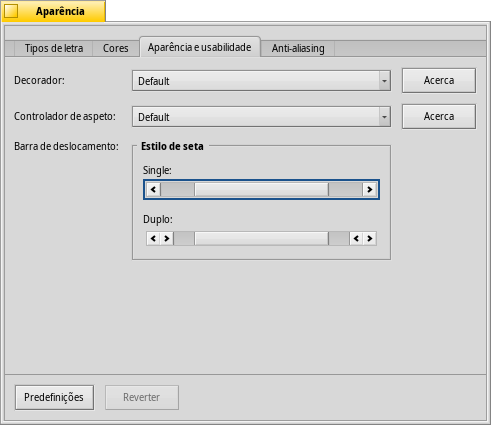Viewport: 491px width, 425px height.
Task: Click first right arrow in Duplo scrollbar
Action: (167, 239)
